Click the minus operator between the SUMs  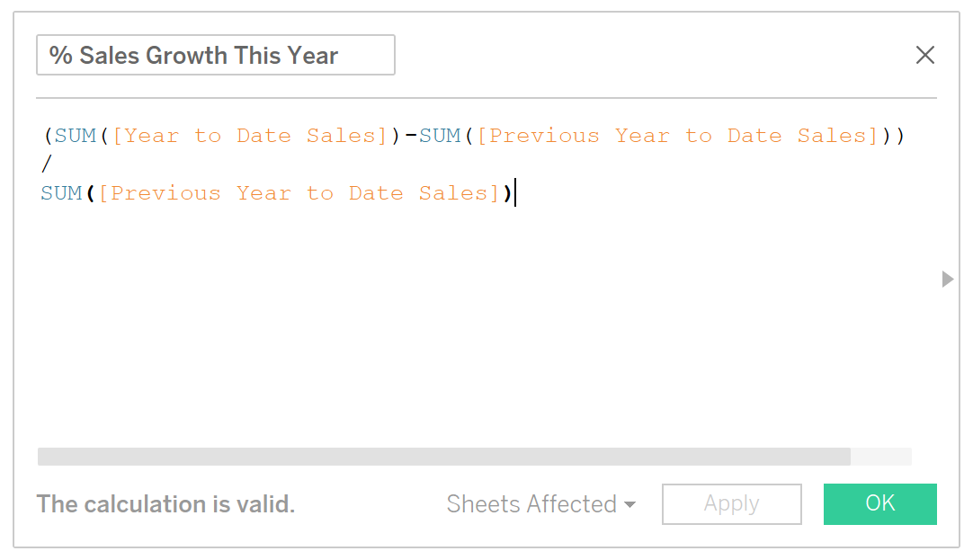tap(411, 135)
